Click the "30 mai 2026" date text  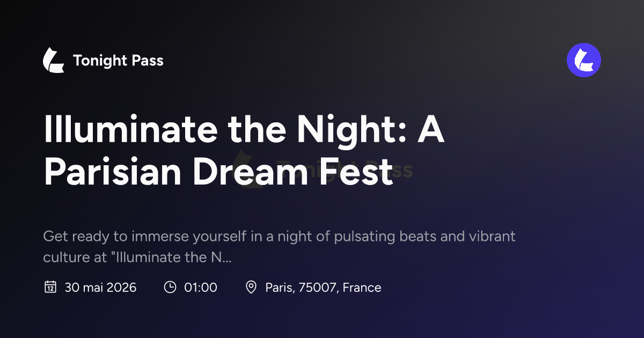(x=100, y=288)
